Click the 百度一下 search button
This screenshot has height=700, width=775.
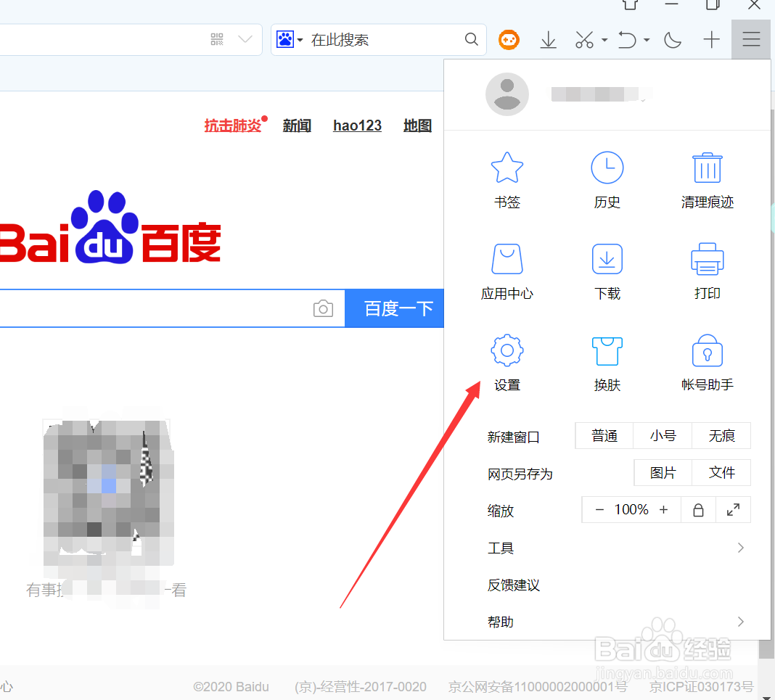397,308
